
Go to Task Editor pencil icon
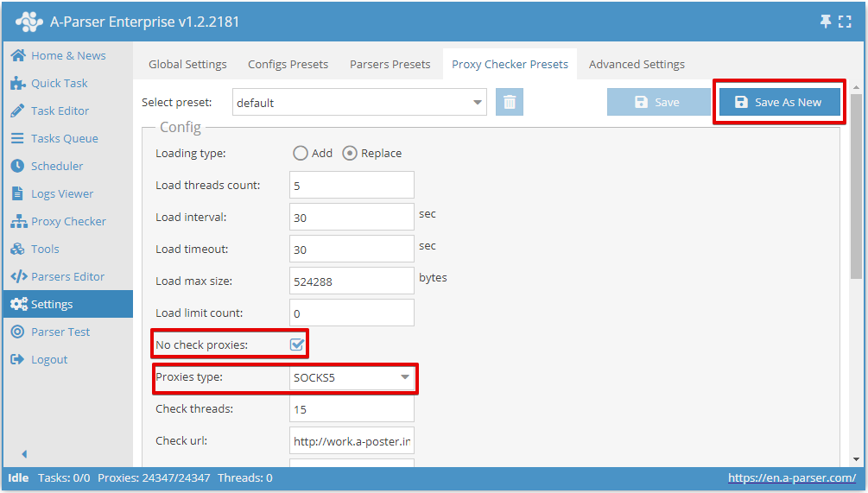(17, 111)
